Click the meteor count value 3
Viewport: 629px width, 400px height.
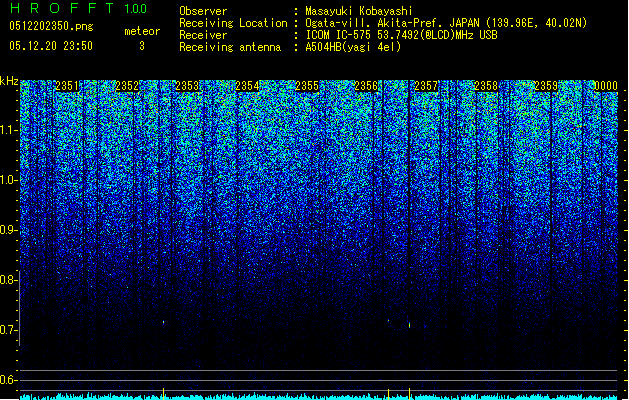[x=142, y=46]
